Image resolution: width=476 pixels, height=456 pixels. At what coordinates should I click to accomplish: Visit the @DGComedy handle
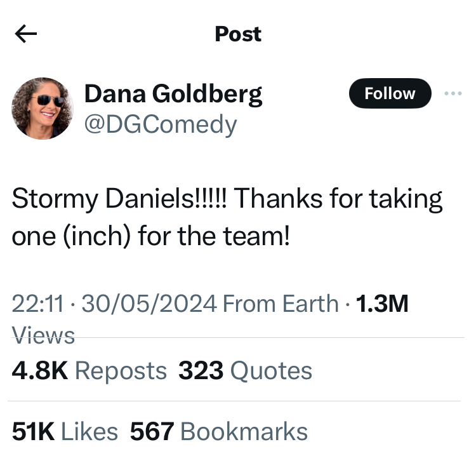pos(160,124)
